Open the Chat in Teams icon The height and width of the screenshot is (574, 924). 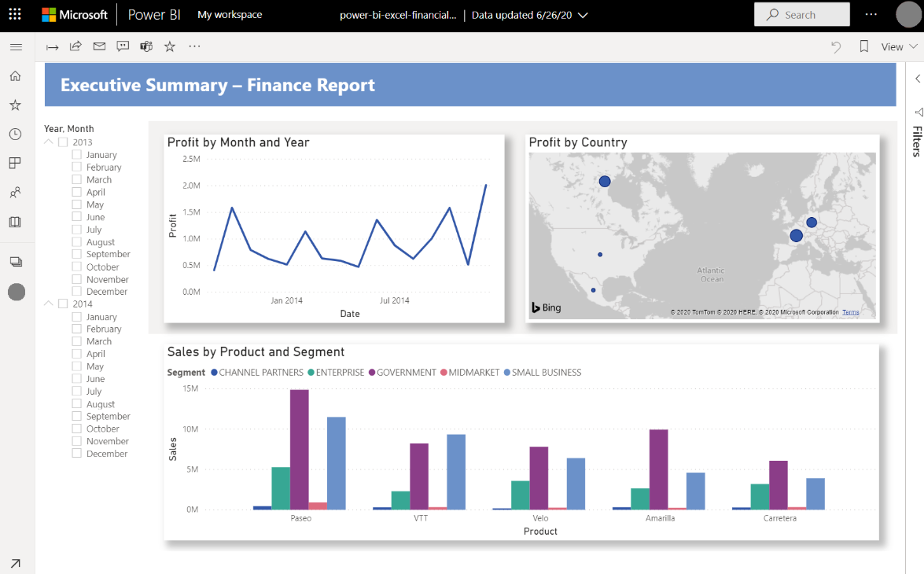point(146,46)
